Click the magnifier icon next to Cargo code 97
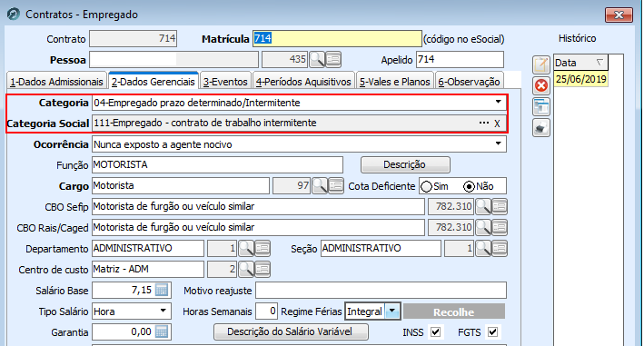This screenshot has width=644, height=346. tap(320, 186)
